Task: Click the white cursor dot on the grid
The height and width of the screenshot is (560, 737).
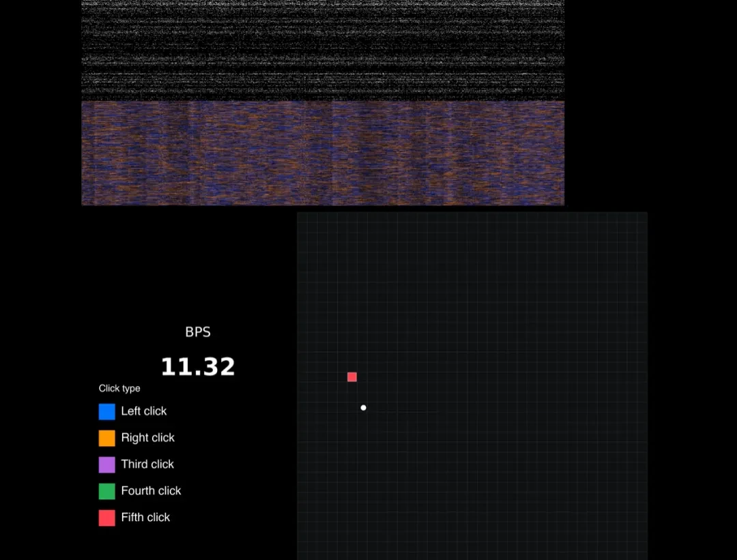Action: [363, 408]
